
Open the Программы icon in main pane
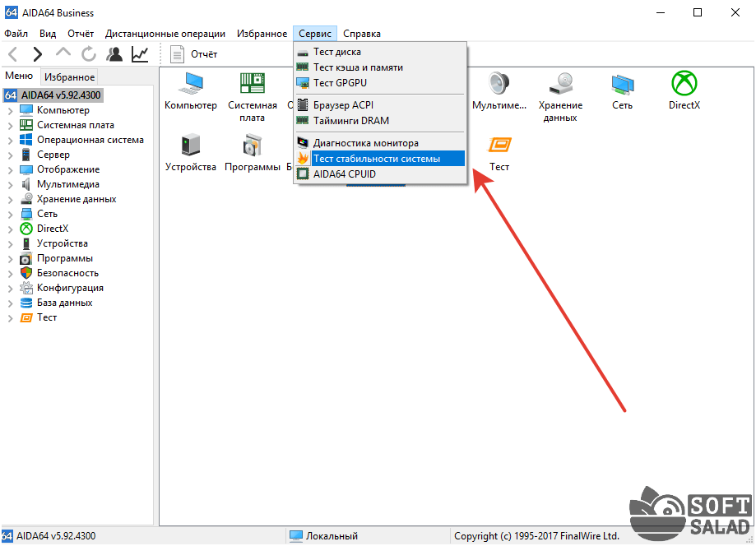click(x=253, y=153)
